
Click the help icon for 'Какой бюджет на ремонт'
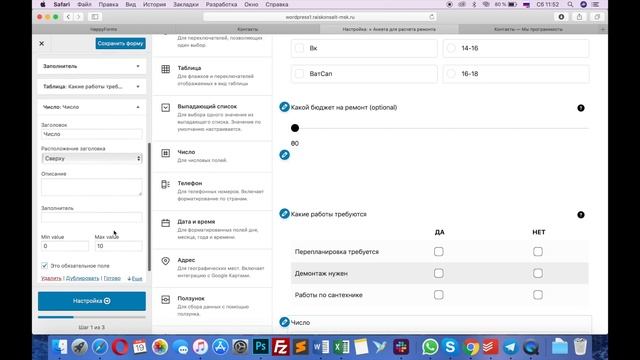pos(581,108)
